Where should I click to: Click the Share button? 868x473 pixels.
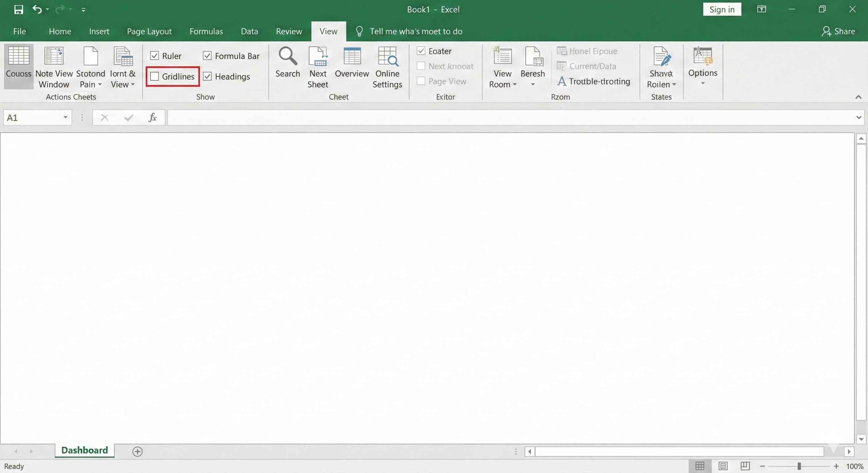coord(839,31)
